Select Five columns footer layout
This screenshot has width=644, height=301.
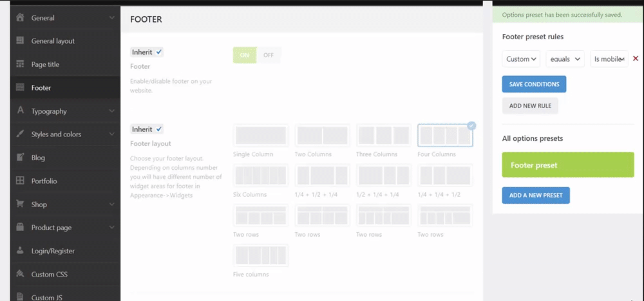tap(260, 255)
